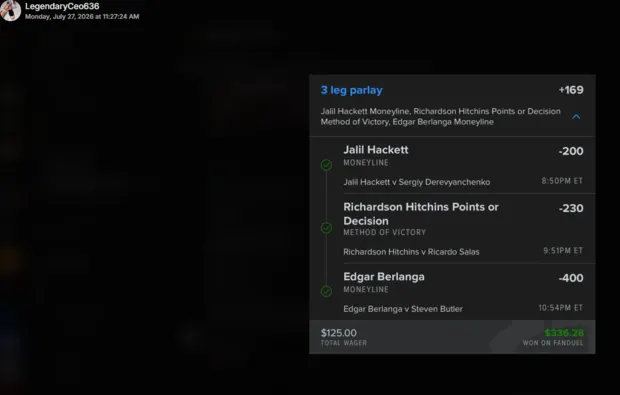The width and height of the screenshot is (620, 395).
Task: Click the parlay legs summary description
Action: coord(440,117)
